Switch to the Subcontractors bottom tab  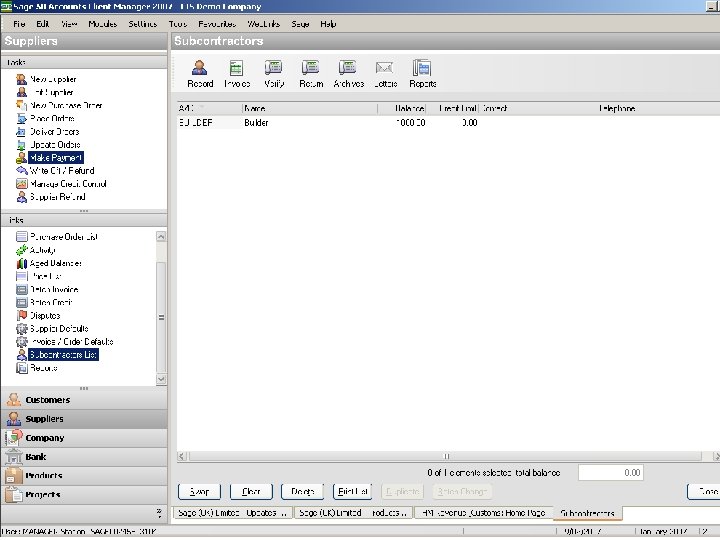pyautogui.click(x=587, y=513)
